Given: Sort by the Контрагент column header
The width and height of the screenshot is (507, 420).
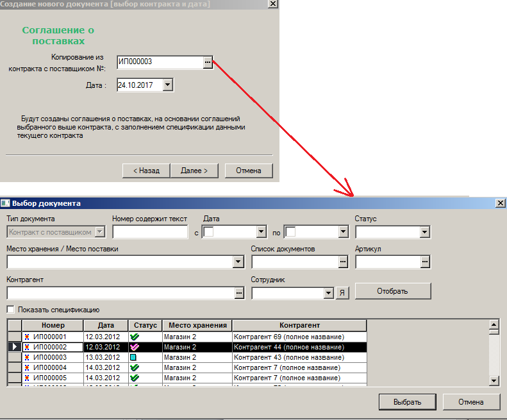Looking at the screenshot, I should pos(299,325).
